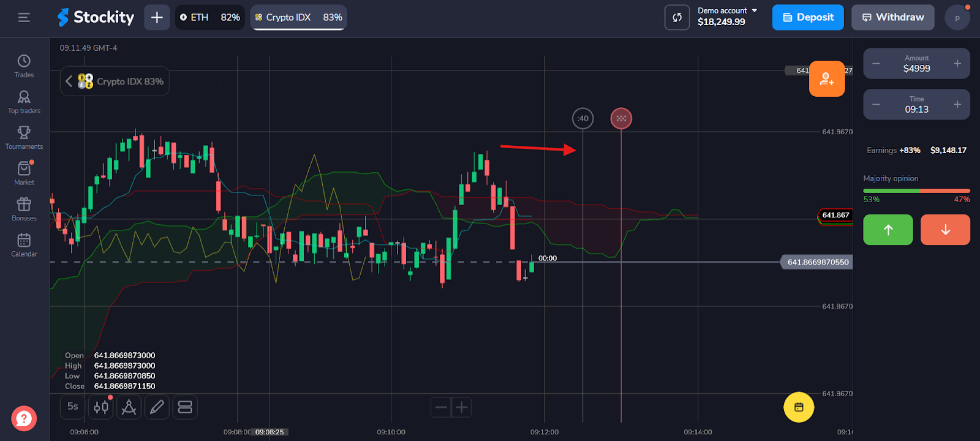This screenshot has width=980, height=441.
Task: Click the 47% majority percentage
Action: pyautogui.click(x=962, y=199)
